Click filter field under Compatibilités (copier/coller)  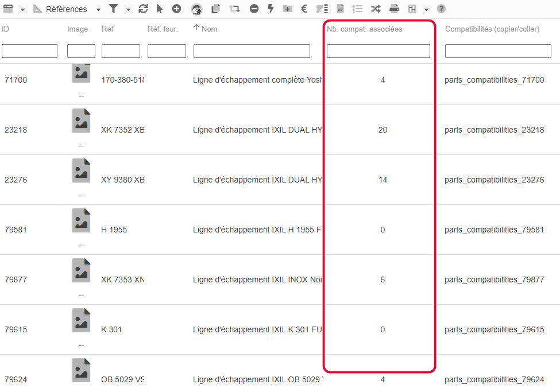(x=498, y=51)
